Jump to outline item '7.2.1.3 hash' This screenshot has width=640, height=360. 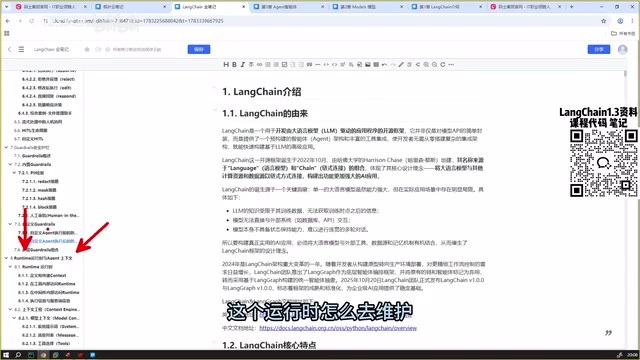click(x=38, y=198)
